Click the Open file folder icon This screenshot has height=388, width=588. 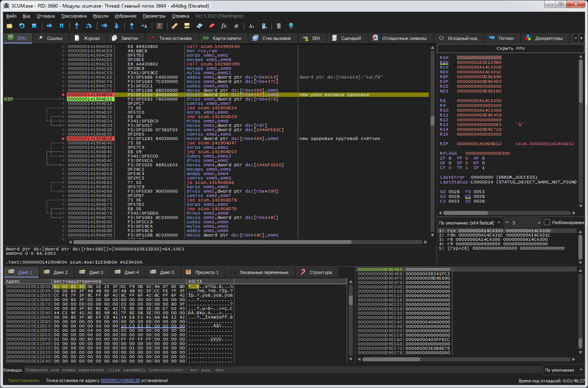[9, 26]
